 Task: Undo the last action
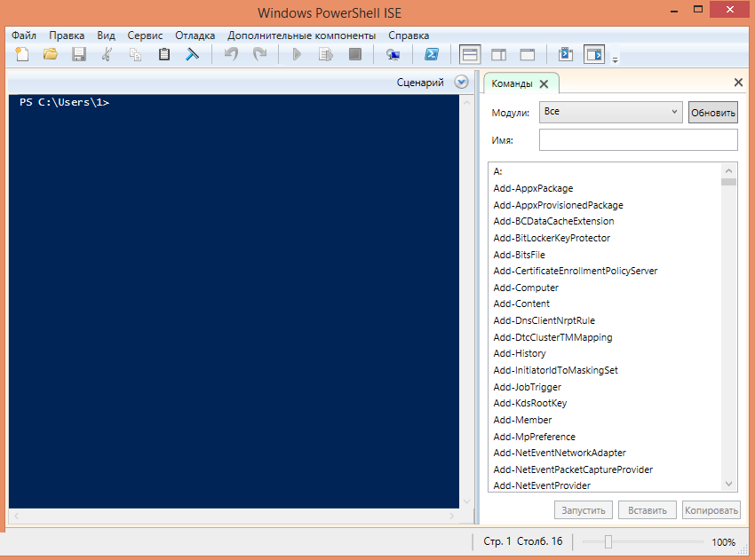coord(231,54)
